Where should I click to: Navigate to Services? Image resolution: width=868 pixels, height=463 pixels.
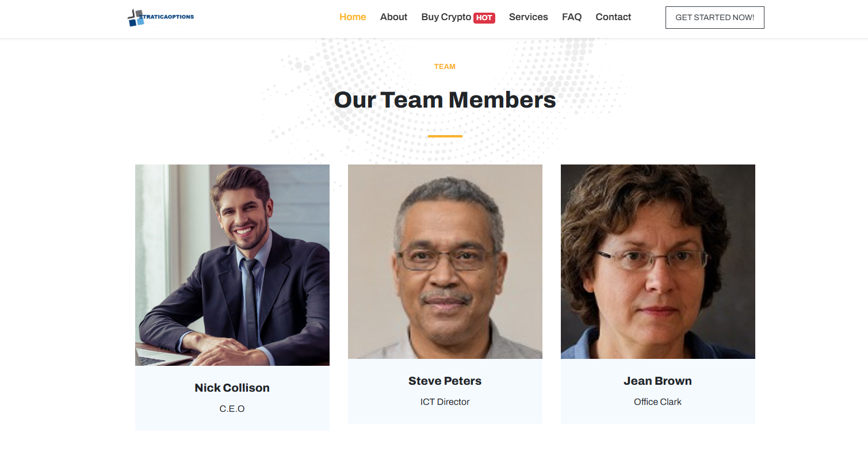coord(528,17)
